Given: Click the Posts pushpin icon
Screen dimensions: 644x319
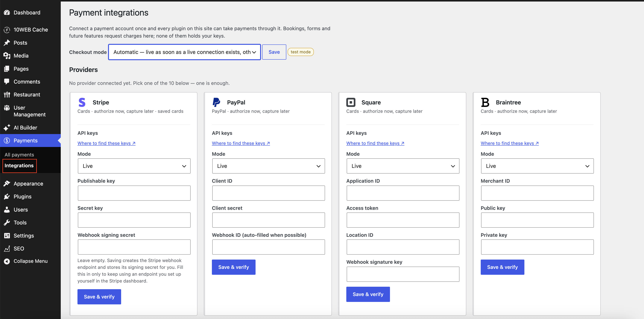Looking at the screenshot, I should [7, 43].
